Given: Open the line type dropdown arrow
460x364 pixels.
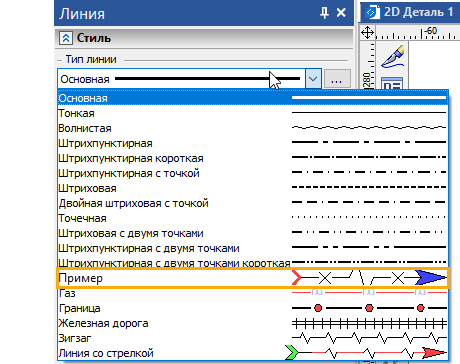Looking at the screenshot, I should tap(313, 79).
